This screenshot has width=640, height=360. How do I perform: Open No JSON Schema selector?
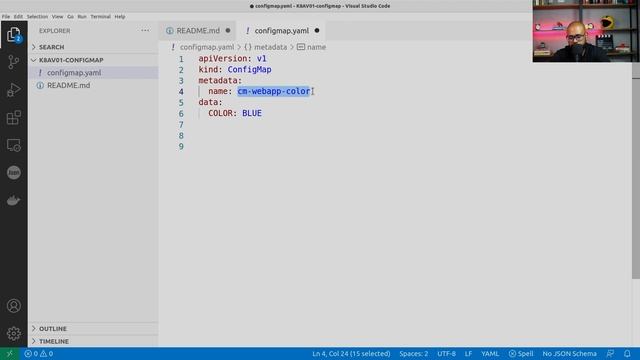[x=569, y=353]
